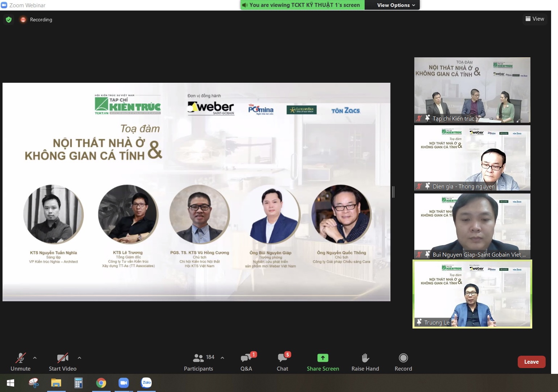Click the Share Screen icon

pyautogui.click(x=323, y=358)
